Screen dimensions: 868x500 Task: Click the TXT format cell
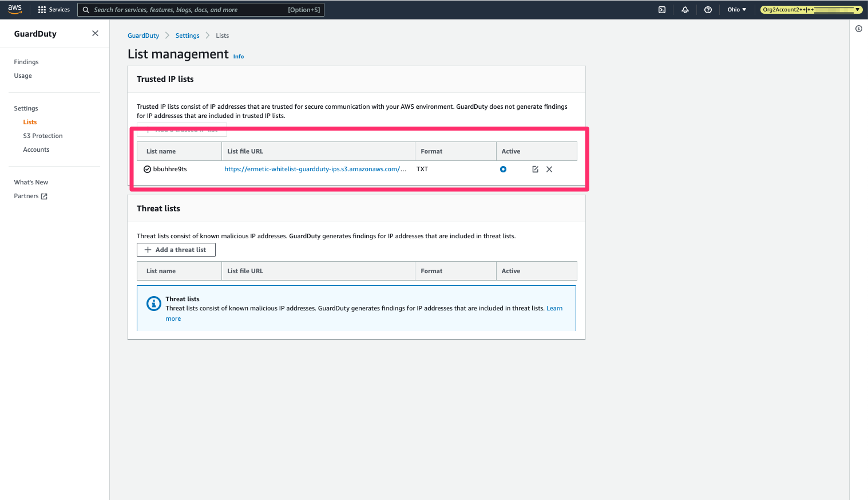pos(422,169)
